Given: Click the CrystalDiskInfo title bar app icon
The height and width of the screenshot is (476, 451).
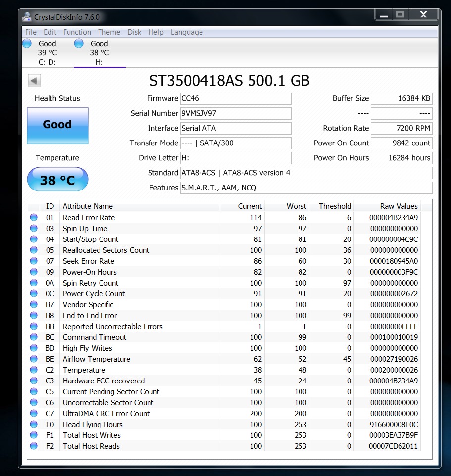Looking at the screenshot, I should coord(28,17).
